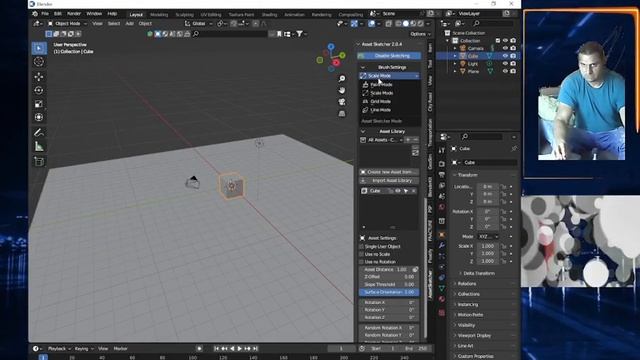Select the Measure tool
640x360 pixels.
click(x=39, y=146)
